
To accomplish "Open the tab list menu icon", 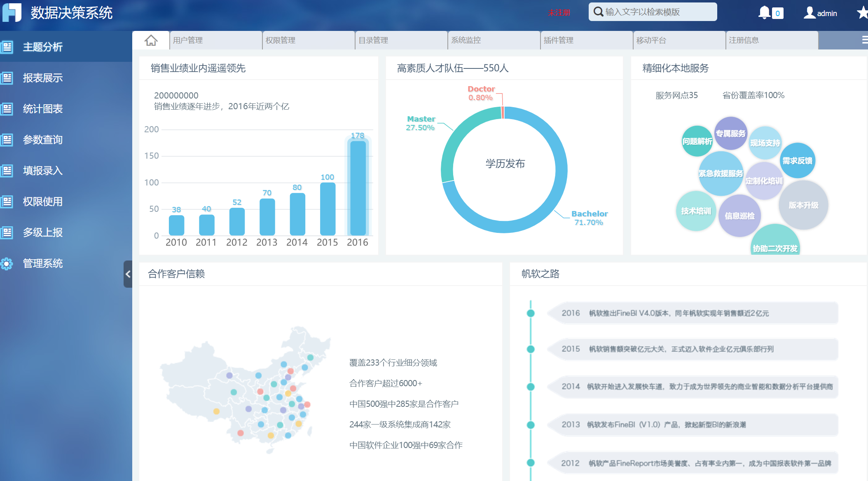I will pyautogui.click(x=864, y=40).
